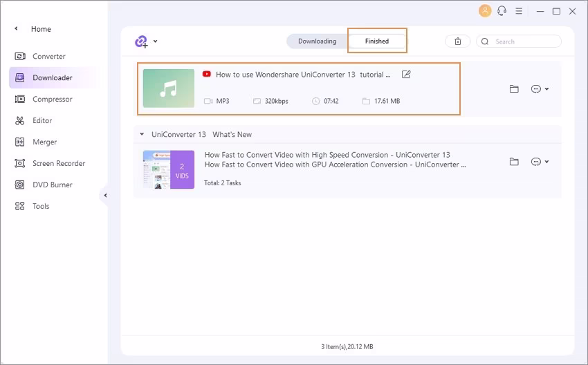The width and height of the screenshot is (588, 365).
Task: Click the 17.61 MB file size
Action: 387,101
